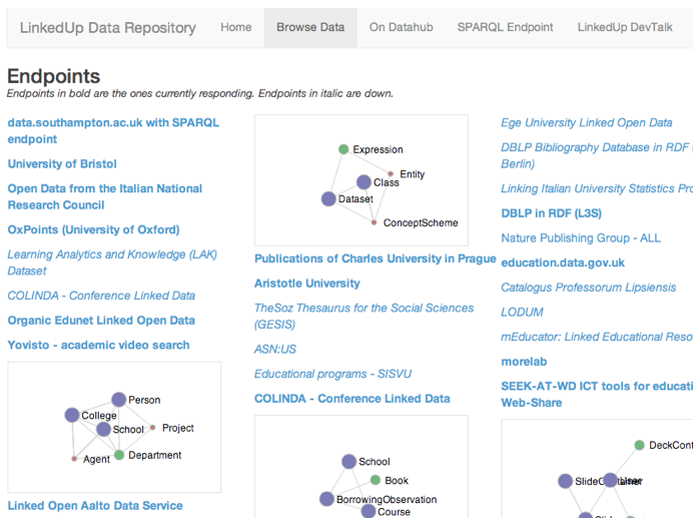This screenshot has height=521, width=700.
Task: Click the User graph node
Action: coord(611,480)
